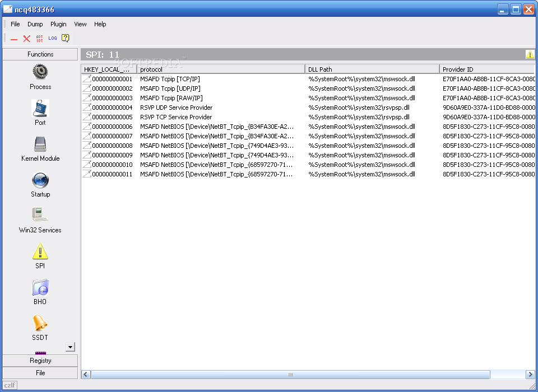This screenshot has height=392, width=538.
Task: Select RSVP UDP Service Provider entry
Action: point(308,108)
